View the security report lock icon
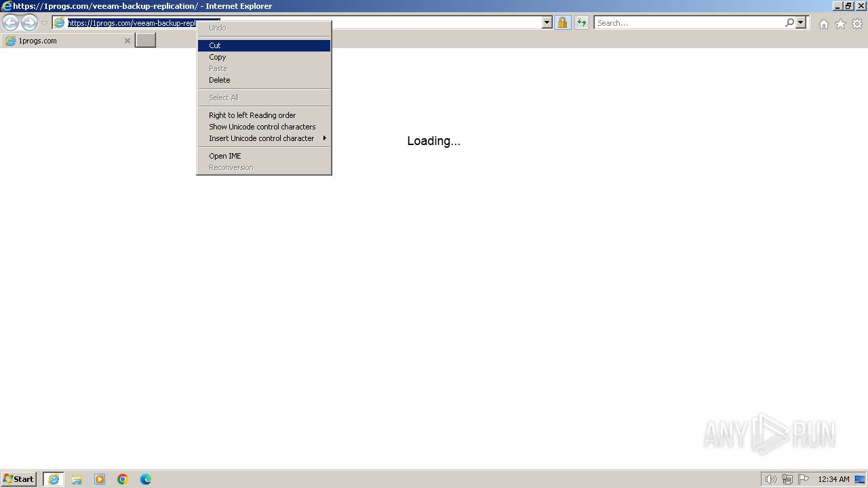The image size is (868, 488). click(x=562, y=23)
